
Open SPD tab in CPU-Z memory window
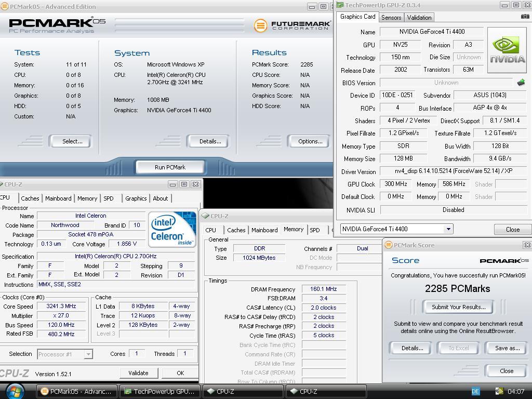315,230
